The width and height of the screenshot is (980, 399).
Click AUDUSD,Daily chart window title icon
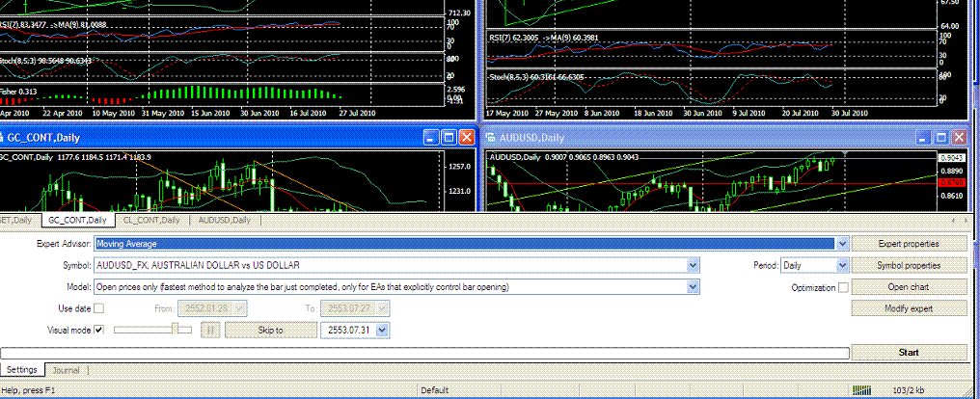click(x=491, y=138)
